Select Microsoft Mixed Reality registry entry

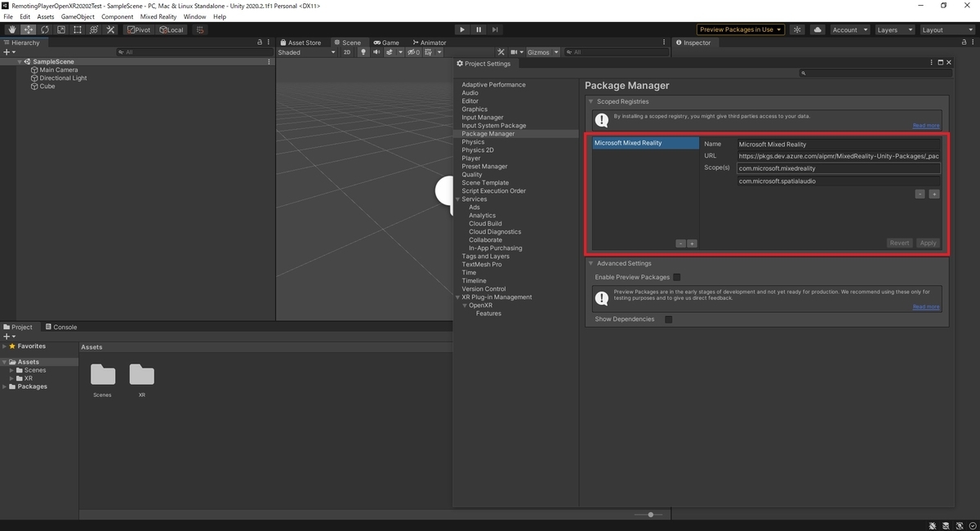coord(645,143)
